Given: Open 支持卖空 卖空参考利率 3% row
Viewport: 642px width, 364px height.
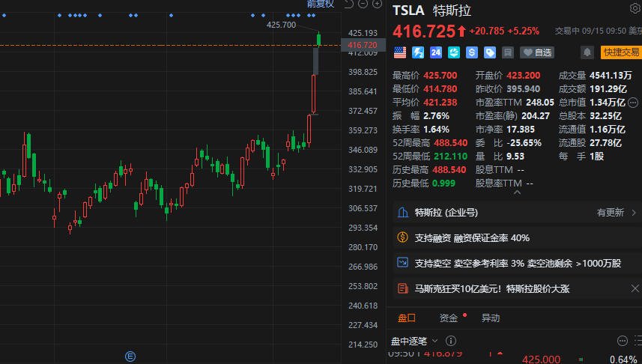Looking at the screenshot, I should click(x=517, y=264).
